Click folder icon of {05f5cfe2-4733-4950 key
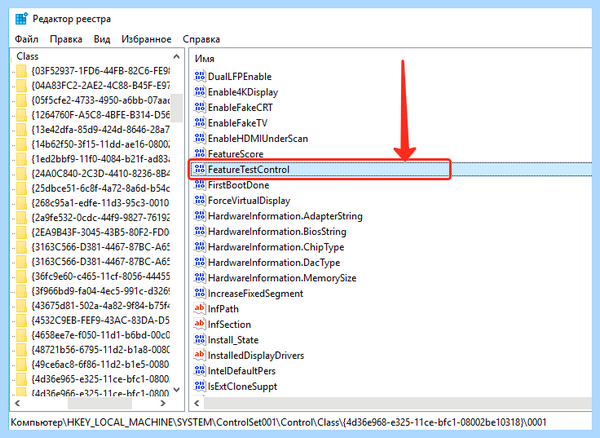This screenshot has height=438, width=600. [x=22, y=100]
